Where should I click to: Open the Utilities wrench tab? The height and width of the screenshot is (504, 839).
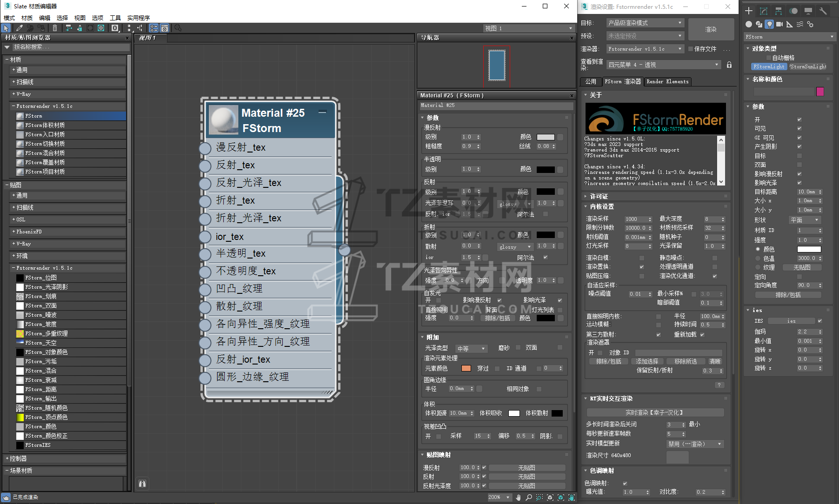(823, 11)
